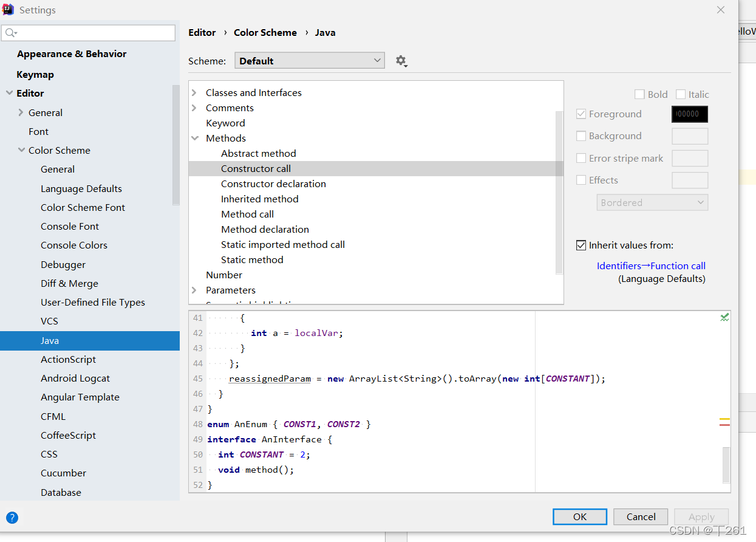Screen dimensions: 756x542
Task: Click the code preview vertical scrollbar
Action: coord(726,465)
